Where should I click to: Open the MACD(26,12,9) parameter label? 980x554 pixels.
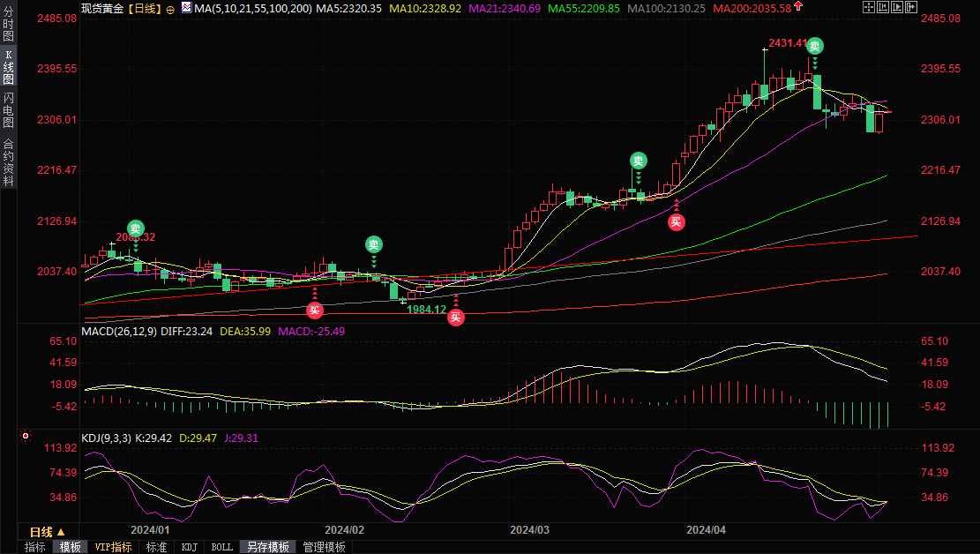click(x=119, y=331)
